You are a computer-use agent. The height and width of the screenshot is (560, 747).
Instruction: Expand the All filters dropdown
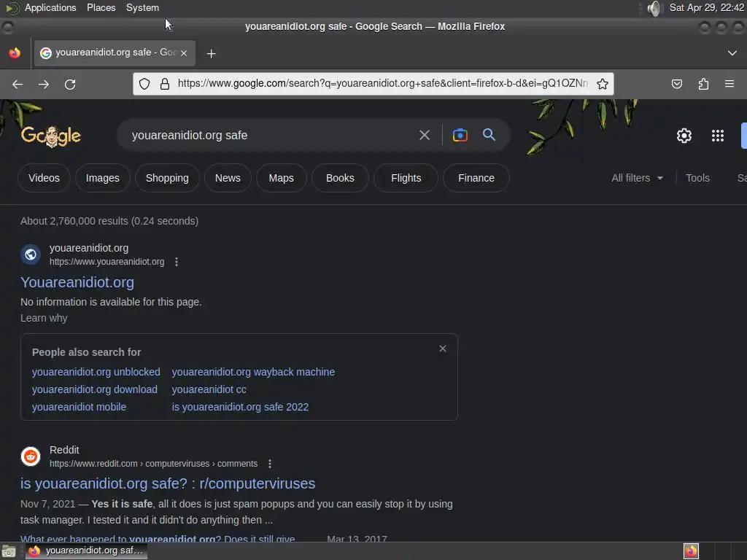[638, 178]
